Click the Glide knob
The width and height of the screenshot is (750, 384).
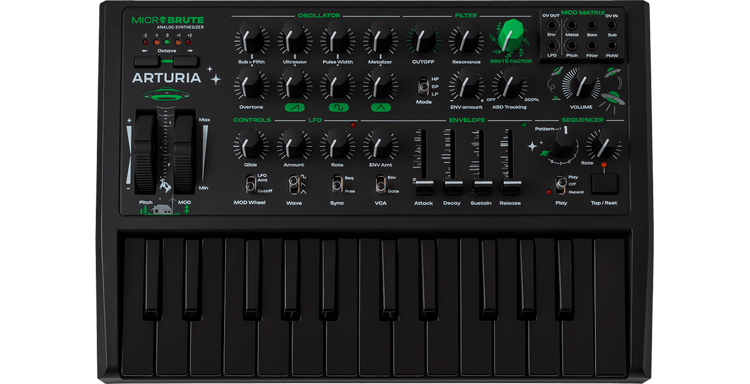point(251,144)
